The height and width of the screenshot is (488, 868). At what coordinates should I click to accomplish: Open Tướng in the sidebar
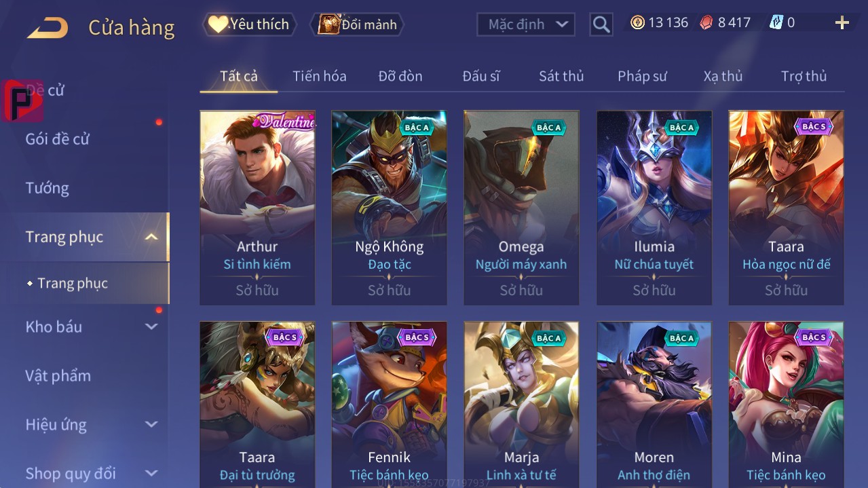point(48,188)
